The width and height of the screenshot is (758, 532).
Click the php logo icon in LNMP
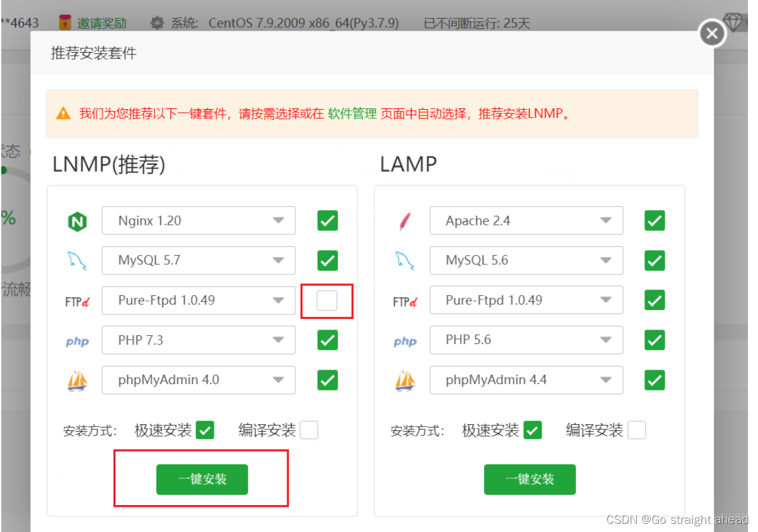[x=77, y=342]
